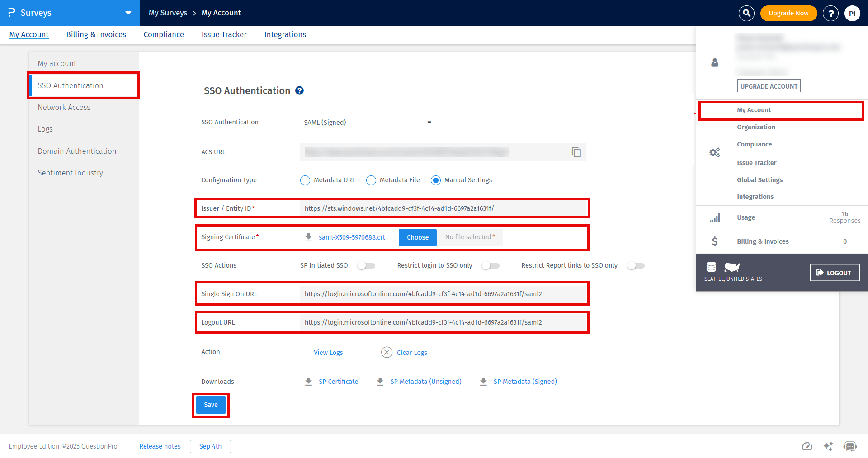This screenshot has width=868, height=458.
Task: Open the help question mark icon
Action: pyautogui.click(x=830, y=13)
